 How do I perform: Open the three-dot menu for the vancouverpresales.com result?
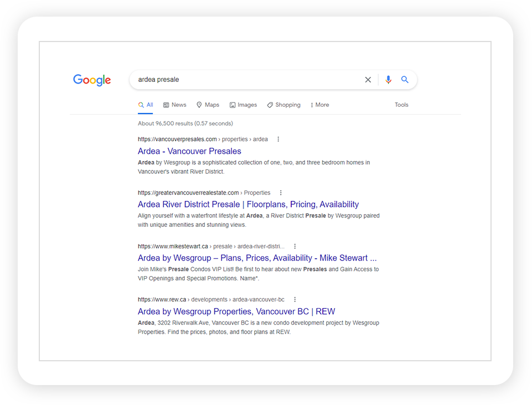pyautogui.click(x=278, y=139)
